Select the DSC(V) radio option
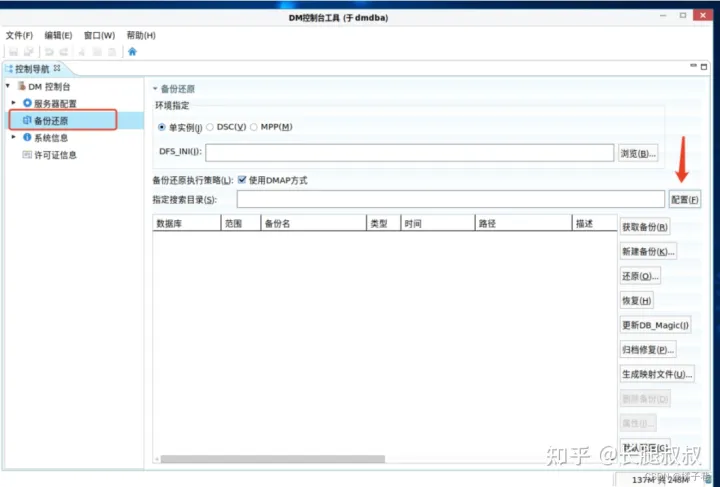 [210, 127]
